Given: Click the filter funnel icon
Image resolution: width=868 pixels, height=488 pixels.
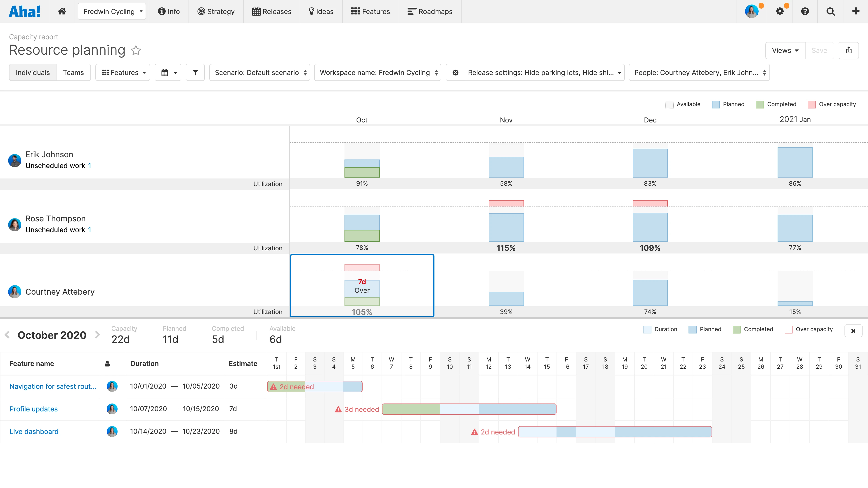Looking at the screenshot, I should pos(195,72).
